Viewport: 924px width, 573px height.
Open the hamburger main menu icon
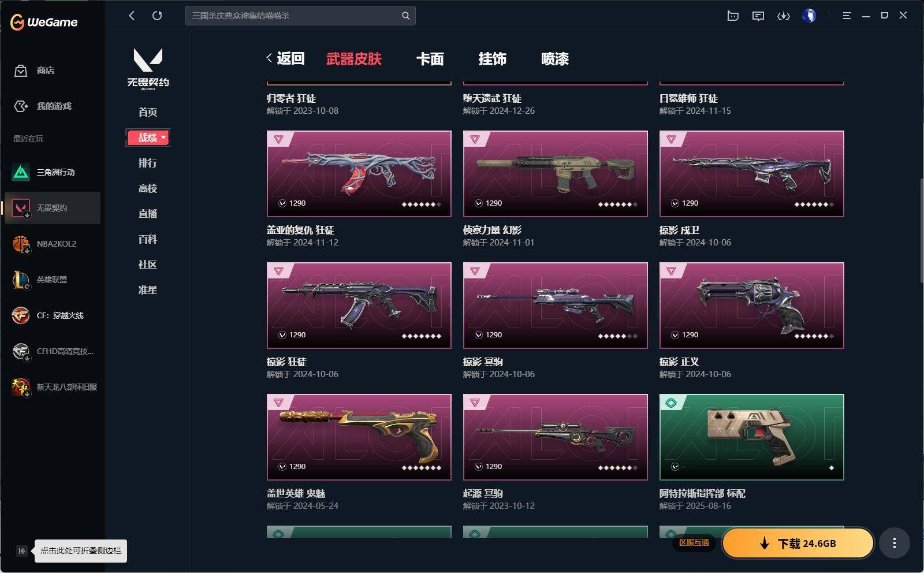pyautogui.click(x=847, y=16)
